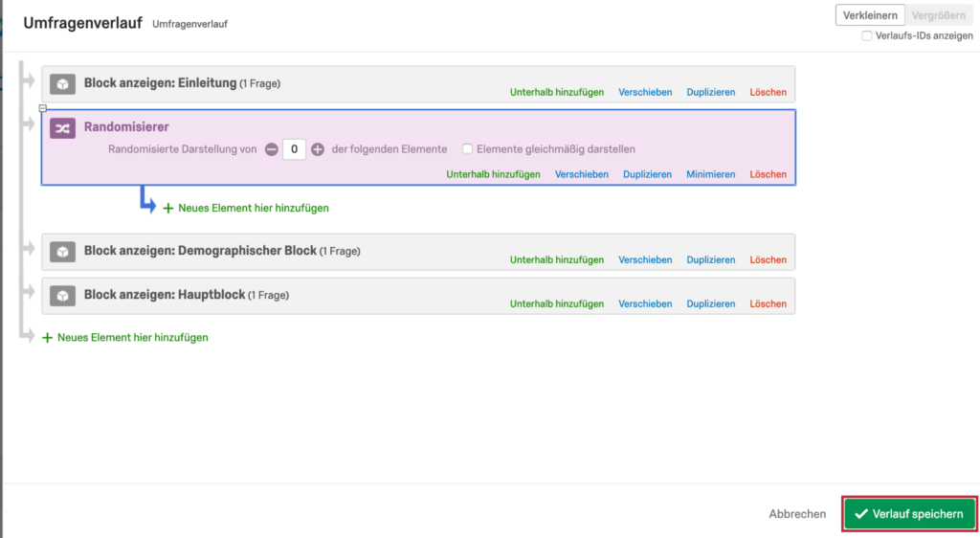Screen dimensions: 980x538
Task: Click Verschieben on Einleitung block
Action: [645, 92]
